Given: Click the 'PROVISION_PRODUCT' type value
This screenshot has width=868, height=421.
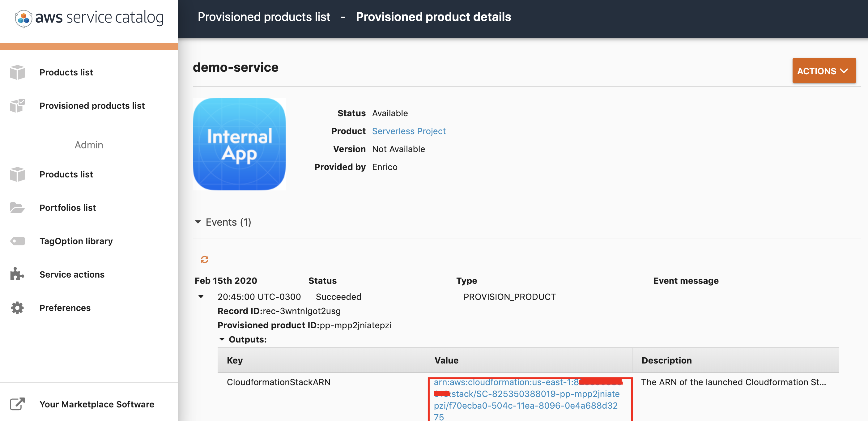Looking at the screenshot, I should (x=509, y=297).
